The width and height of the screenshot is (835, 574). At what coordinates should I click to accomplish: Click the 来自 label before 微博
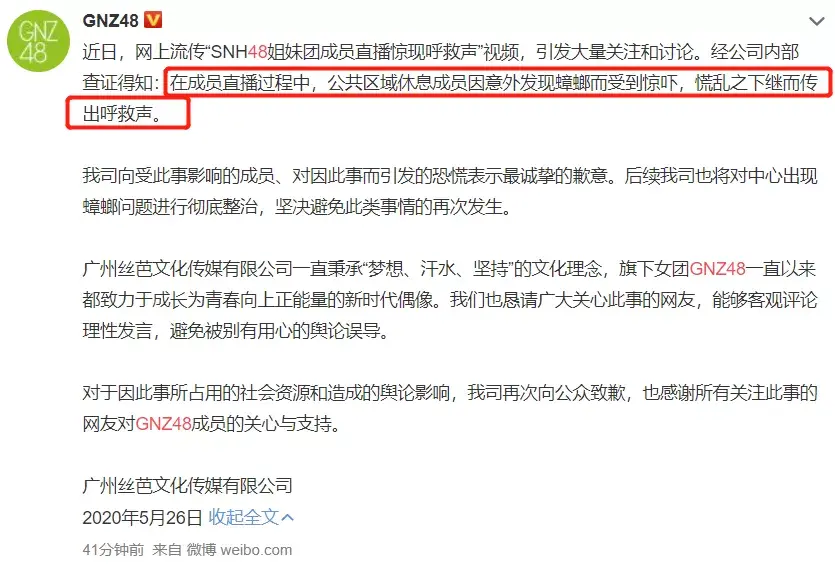[167, 550]
